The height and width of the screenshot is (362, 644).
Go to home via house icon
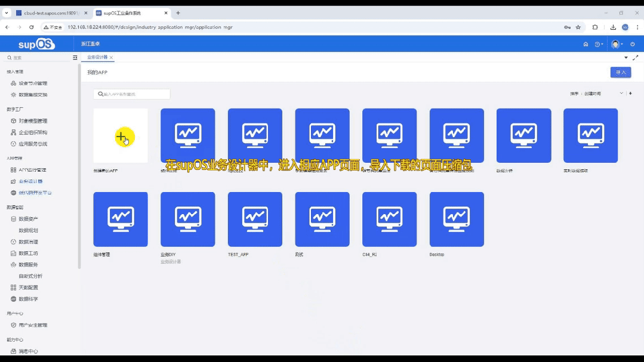pyautogui.click(x=586, y=44)
